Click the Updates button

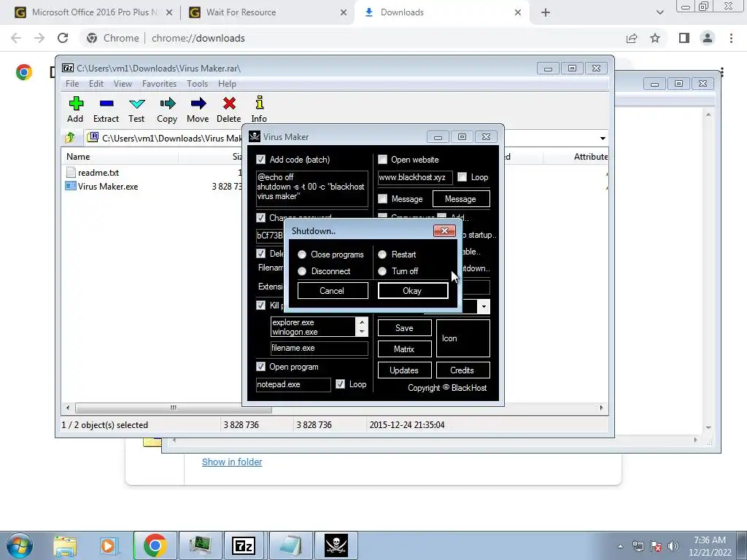point(404,370)
